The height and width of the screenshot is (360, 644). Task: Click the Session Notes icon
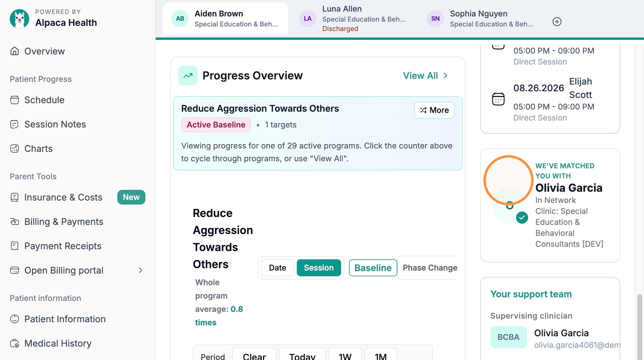pos(14,124)
